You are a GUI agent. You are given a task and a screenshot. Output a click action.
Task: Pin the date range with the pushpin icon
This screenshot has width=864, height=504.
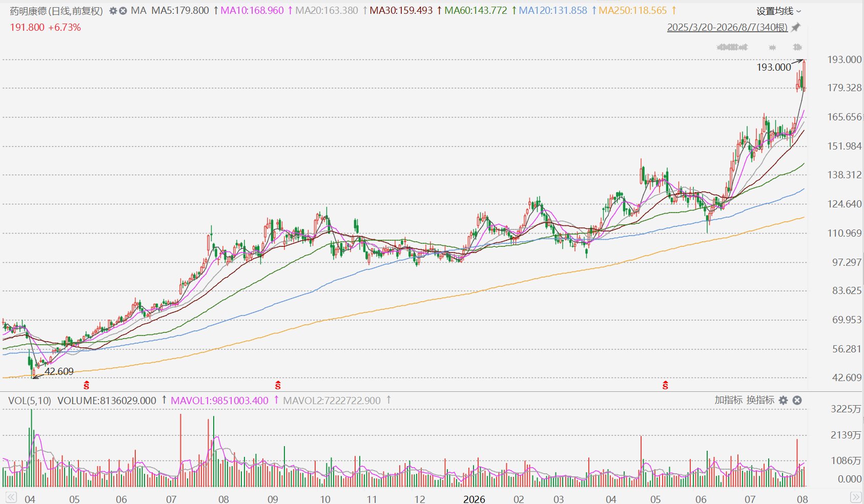click(x=796, y=27)
